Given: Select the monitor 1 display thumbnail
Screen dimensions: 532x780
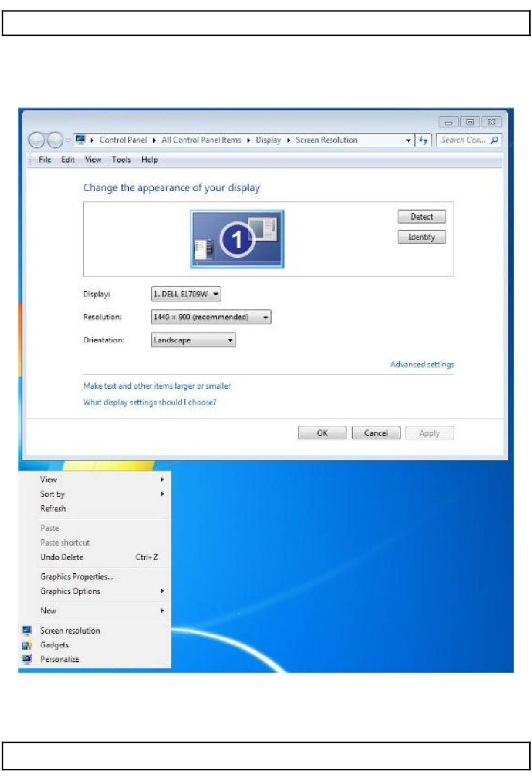Looking at the screenshot, I should (x=237, y=239).
